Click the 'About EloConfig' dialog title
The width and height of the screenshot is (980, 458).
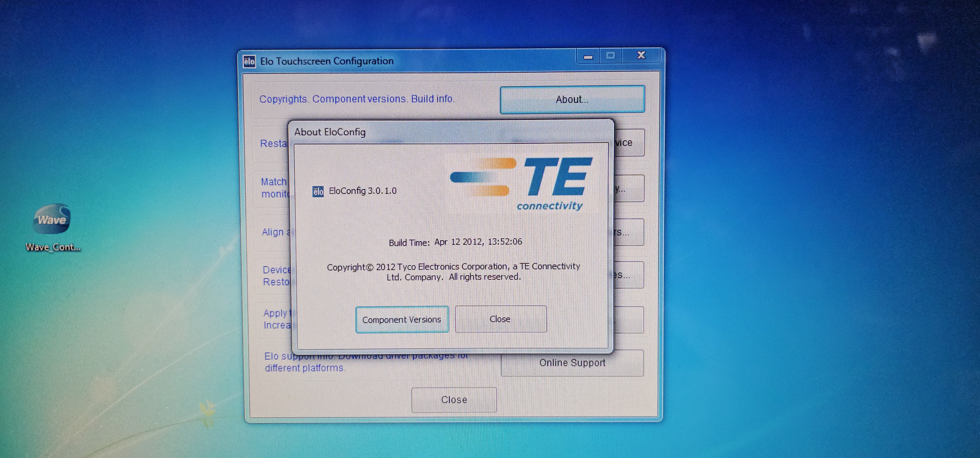tap(330, 132)
